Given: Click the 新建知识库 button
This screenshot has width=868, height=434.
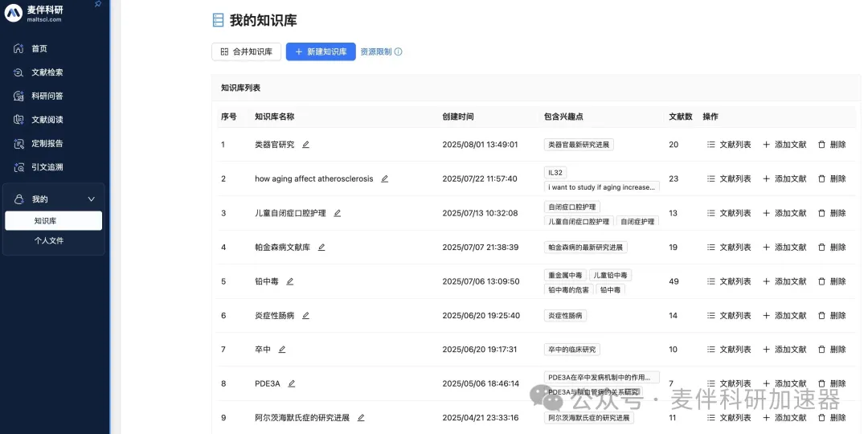Looking at the screenshot, I should coord(320,51).
